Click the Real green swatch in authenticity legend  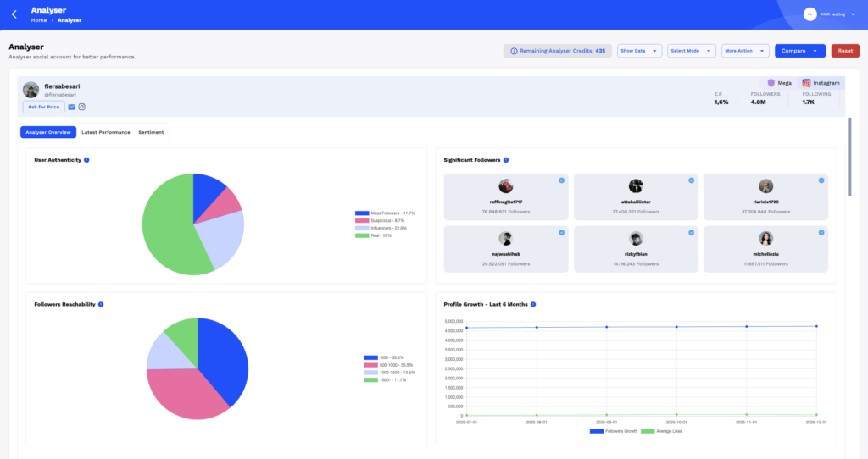click(362, 235)
